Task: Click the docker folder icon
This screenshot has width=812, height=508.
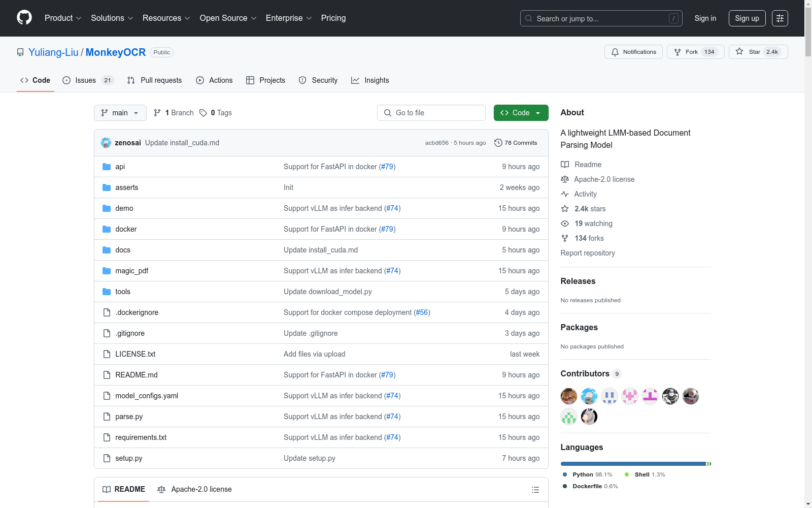Action: coord(107,229)
